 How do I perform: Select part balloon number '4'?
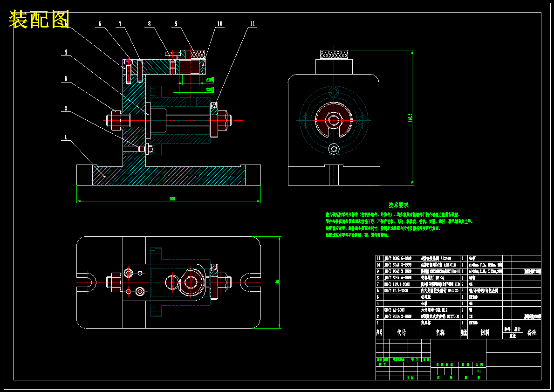click(66, 52)
